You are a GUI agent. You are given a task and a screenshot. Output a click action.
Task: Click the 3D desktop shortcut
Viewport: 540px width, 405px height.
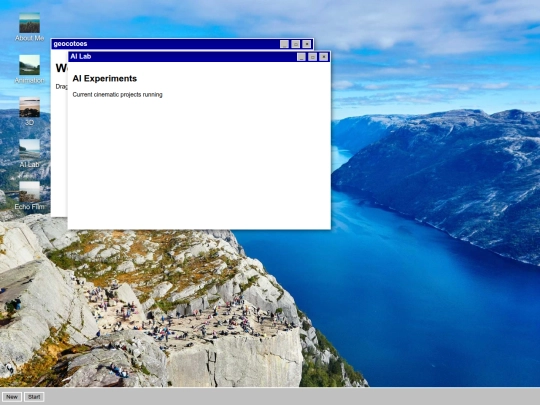(x=29, y=111)
